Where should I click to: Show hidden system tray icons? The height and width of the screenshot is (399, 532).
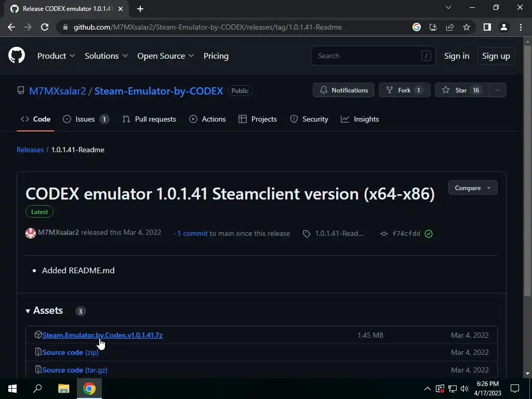point(428,389)
